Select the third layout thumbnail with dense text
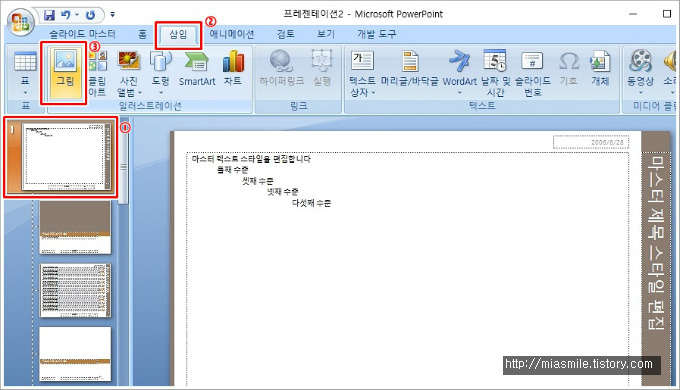 (x=75, y=290)
